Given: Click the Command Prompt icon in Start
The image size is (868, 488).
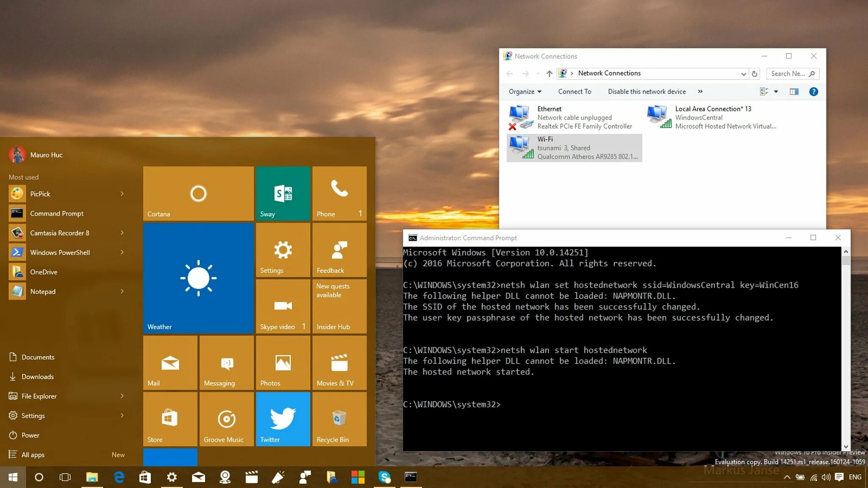Looking at the screenshot, I should click(x=16, y=213).
